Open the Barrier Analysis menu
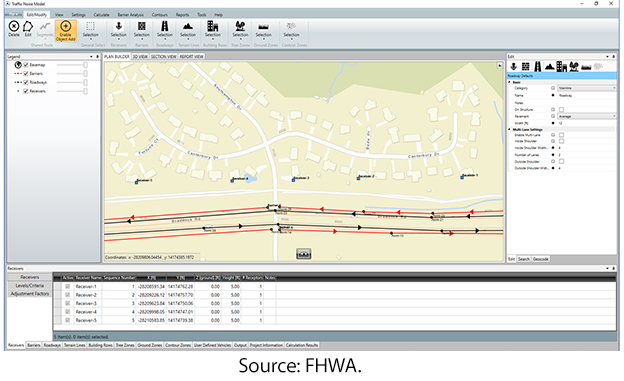This screenshot has height=381, width=624. pyautogui.click(x=131, y=15)
